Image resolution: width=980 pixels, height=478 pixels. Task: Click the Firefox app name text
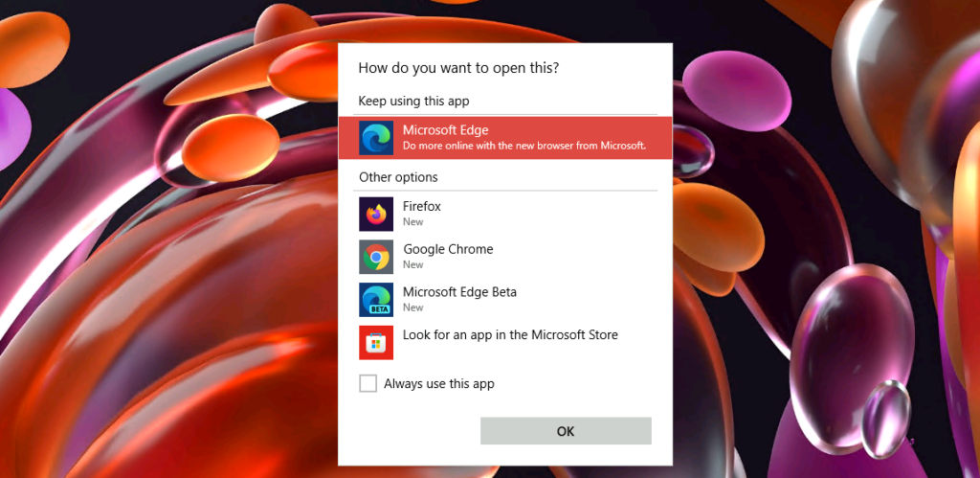[x=422, y=206]
